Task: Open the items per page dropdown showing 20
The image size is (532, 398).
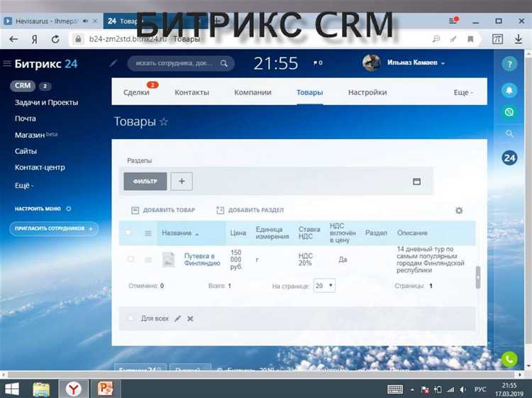Action: tap(324, 286)
